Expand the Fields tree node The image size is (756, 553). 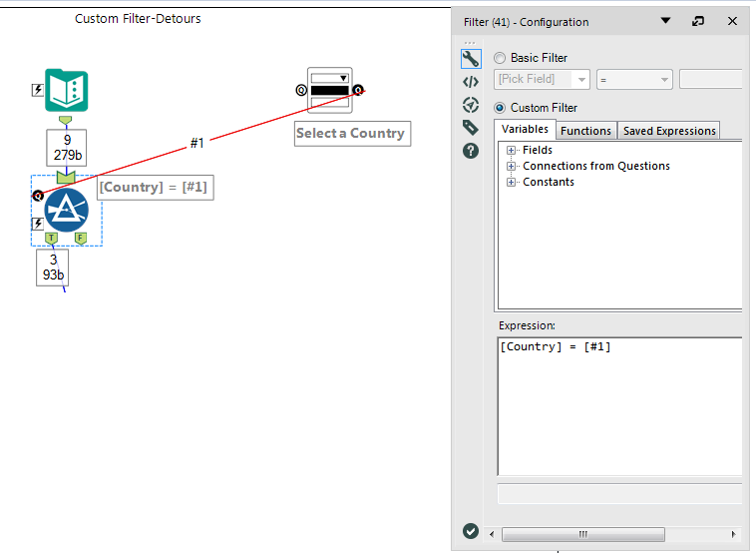click(x=511, y=150)
